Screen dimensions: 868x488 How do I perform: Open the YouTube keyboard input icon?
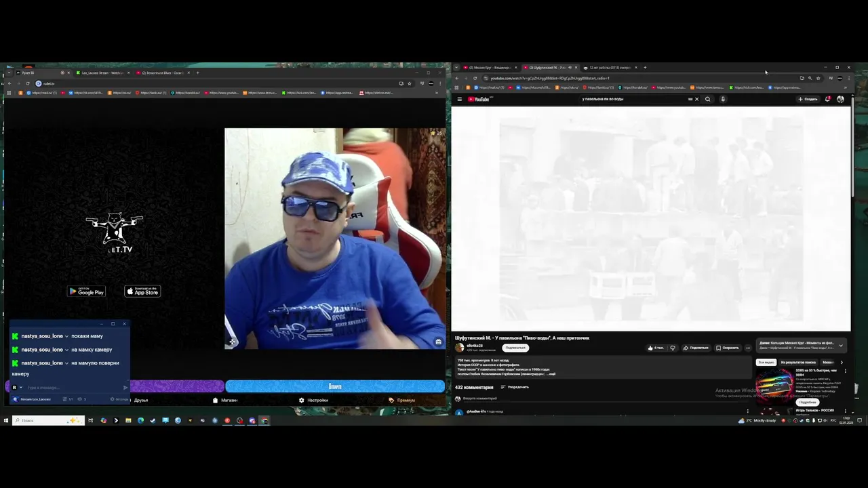[x=690, y=99]
